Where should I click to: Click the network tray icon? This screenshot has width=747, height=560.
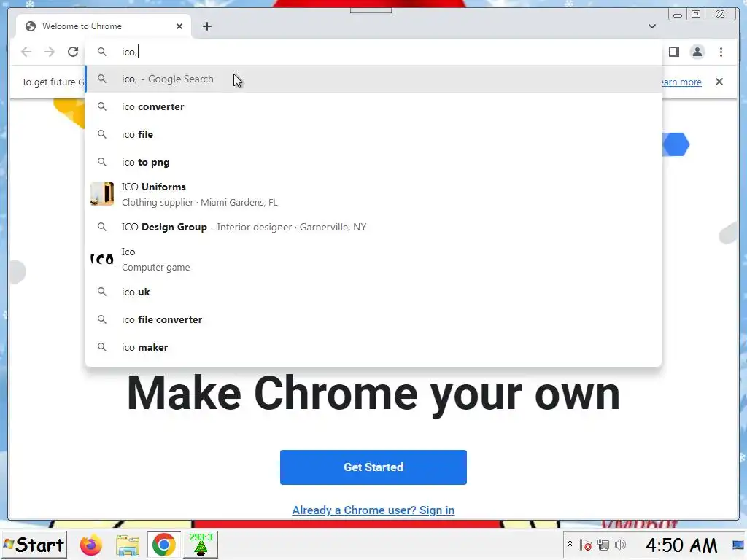coord(603,545)
